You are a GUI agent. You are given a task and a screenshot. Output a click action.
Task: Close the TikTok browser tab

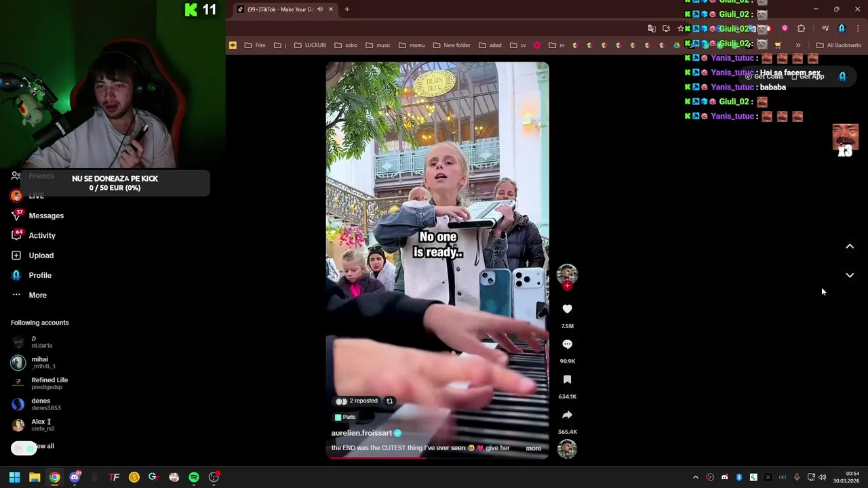(331, 9)
